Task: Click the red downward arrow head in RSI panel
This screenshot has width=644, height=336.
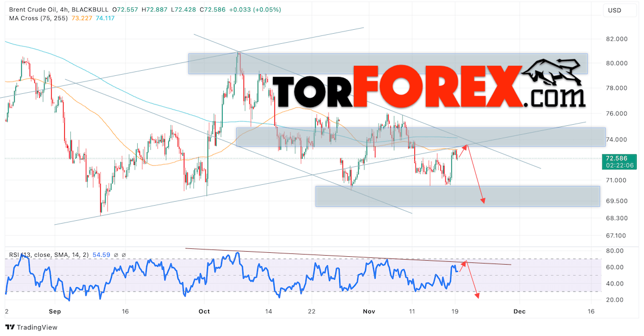Action: tap(477, 295)
